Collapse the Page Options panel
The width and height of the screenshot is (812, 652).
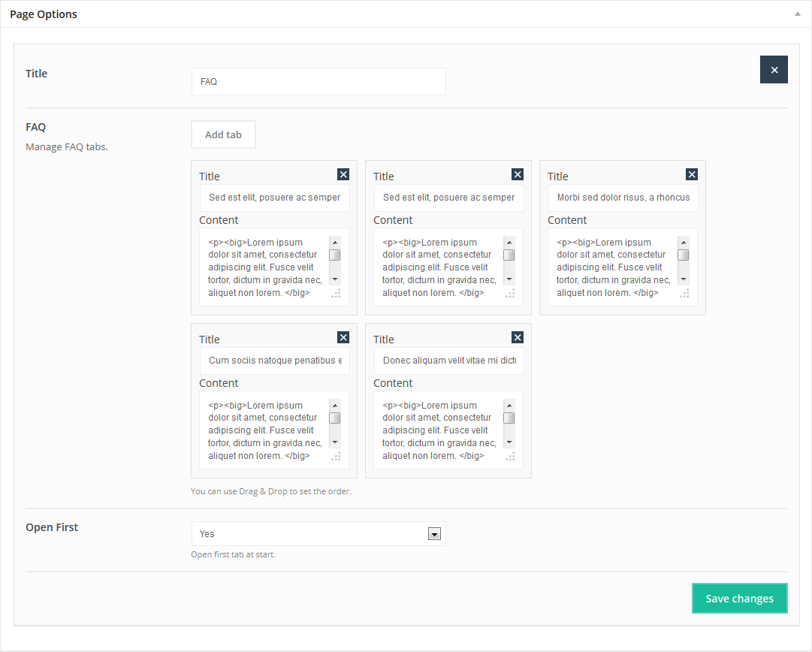click(x=797, y=14)
